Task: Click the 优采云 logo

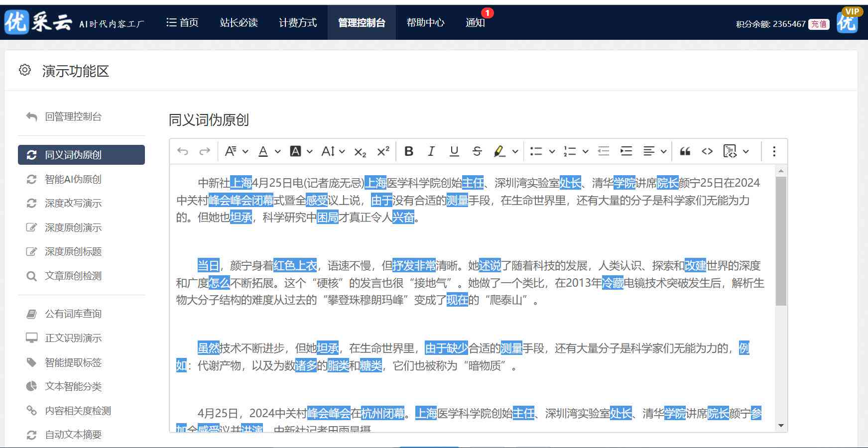Action: click(x=39, y=22)
